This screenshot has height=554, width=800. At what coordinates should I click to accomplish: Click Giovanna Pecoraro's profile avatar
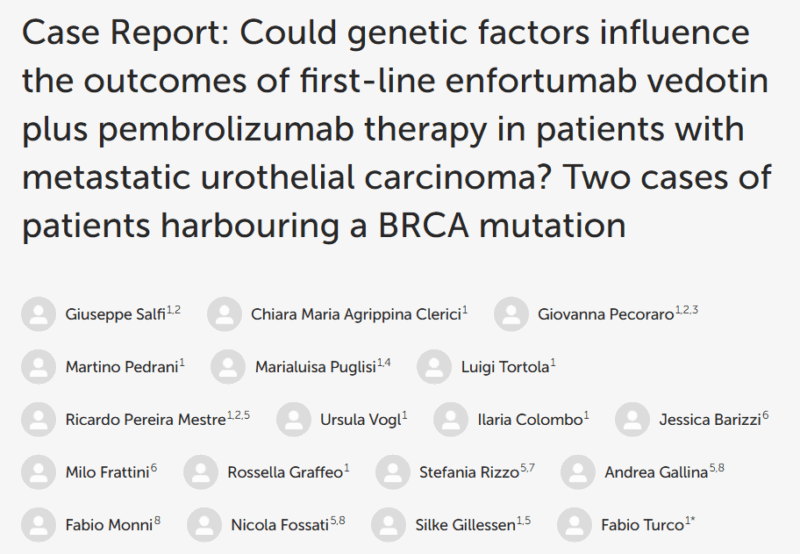tap(510, 314)
